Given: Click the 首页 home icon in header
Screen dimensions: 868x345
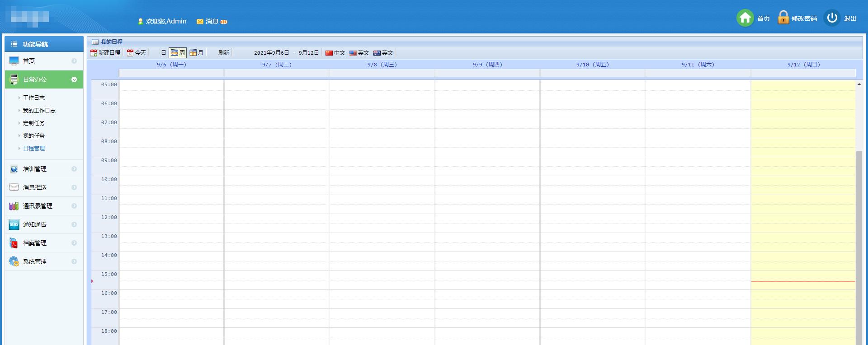Looking at the screenshot, I should tap(745, 18).
